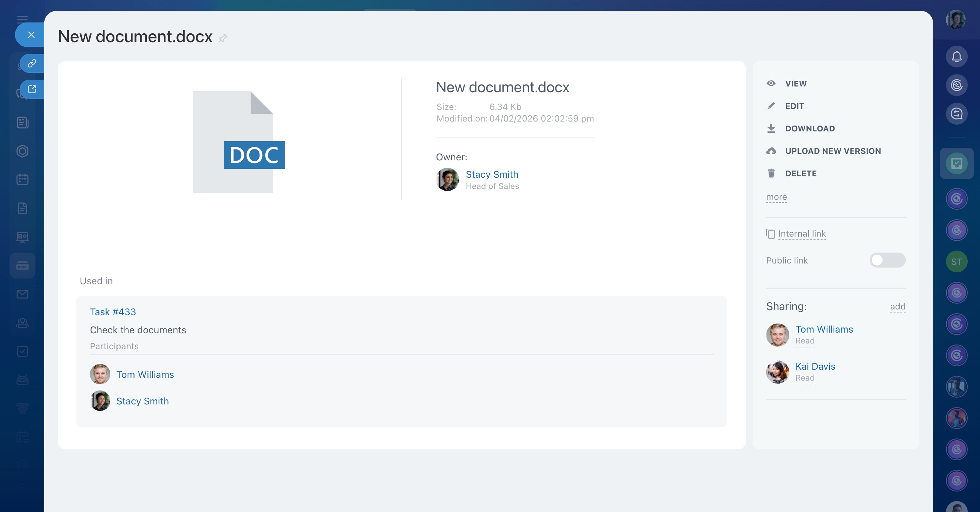Choose UPLOAD NEW VERSION action
The width and height of the screenshot is (980, 512).
coord(833,151)
